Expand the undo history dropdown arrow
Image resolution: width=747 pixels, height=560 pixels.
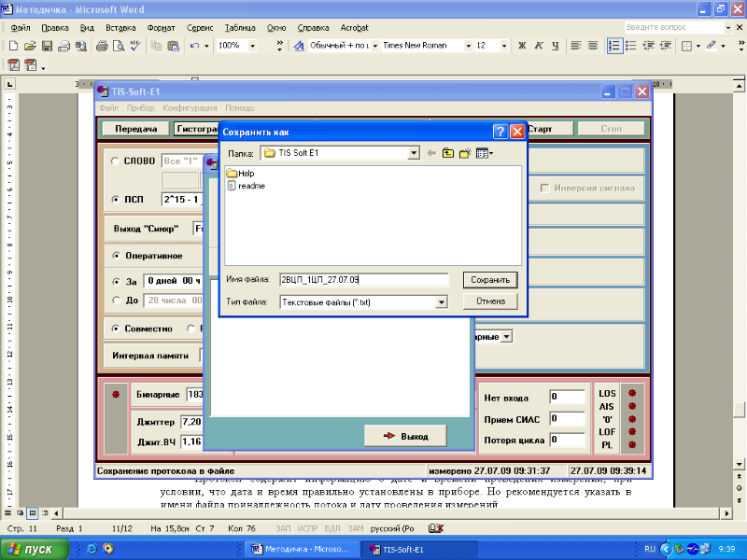point(206,46)
